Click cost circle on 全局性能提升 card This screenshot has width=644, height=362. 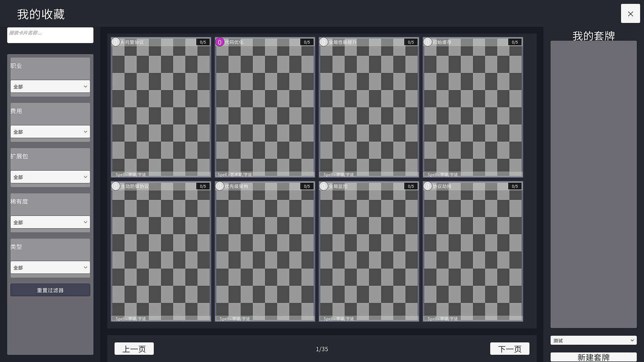coord(324,42)
